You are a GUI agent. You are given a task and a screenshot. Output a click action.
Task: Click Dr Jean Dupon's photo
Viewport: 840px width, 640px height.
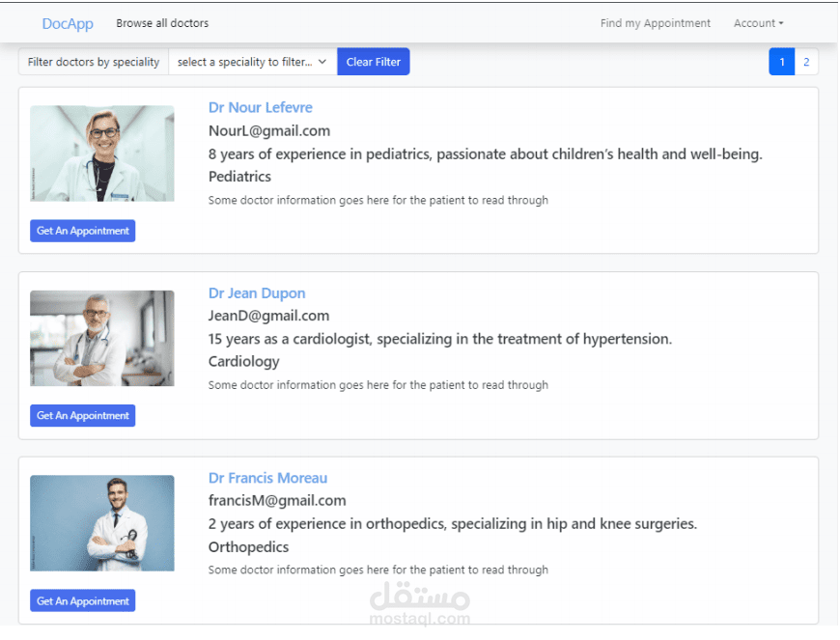click(x=102, y=339)
